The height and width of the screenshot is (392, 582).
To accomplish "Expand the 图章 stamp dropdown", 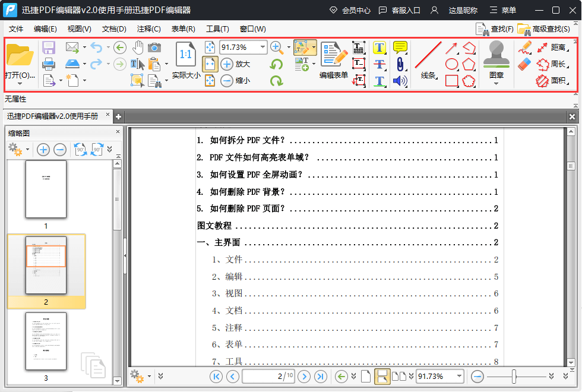I will pos(496,83).
